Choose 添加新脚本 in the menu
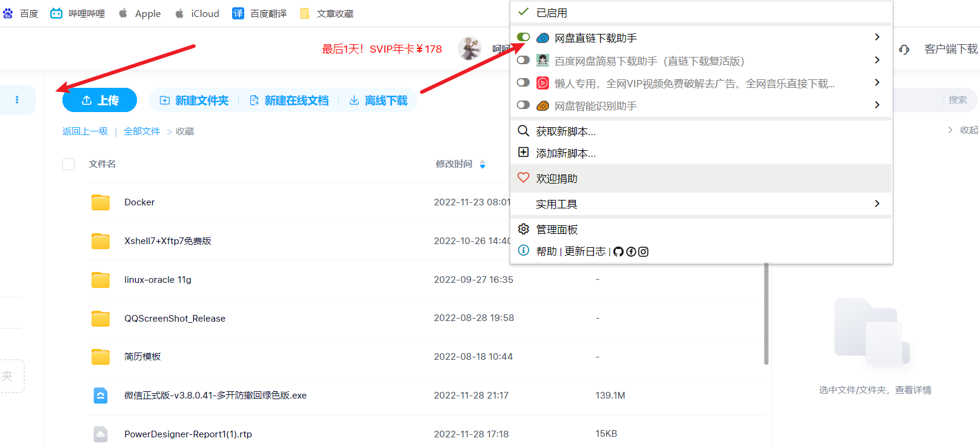The width and height of the screenshot is (980, 444). click(701, 153)
